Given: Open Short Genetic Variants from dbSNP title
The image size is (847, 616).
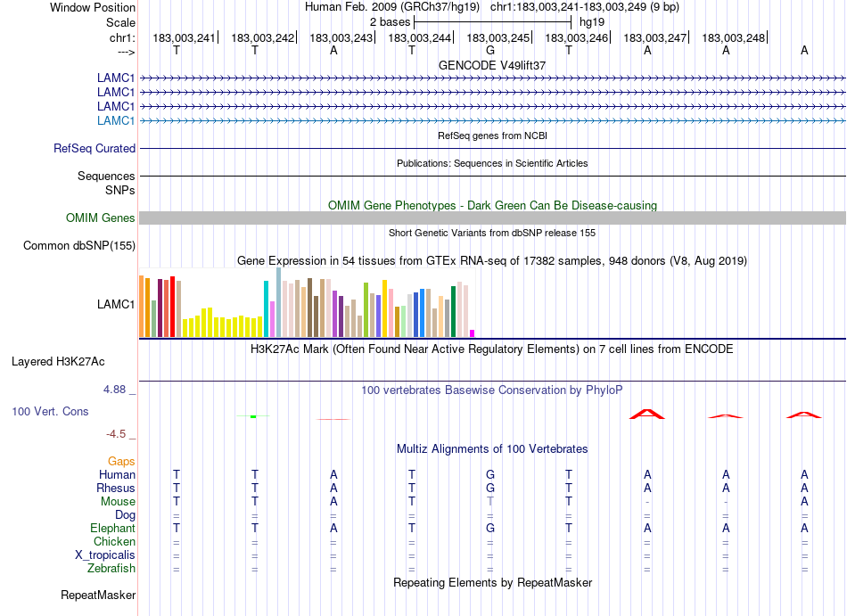Looking at the screenshot, I should (x=492, y=233).
